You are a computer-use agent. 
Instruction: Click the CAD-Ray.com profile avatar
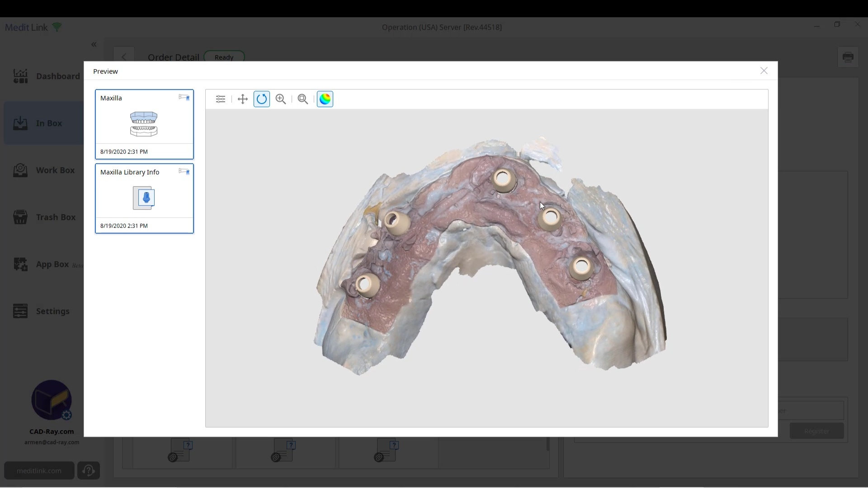click(x=52, y=400)
